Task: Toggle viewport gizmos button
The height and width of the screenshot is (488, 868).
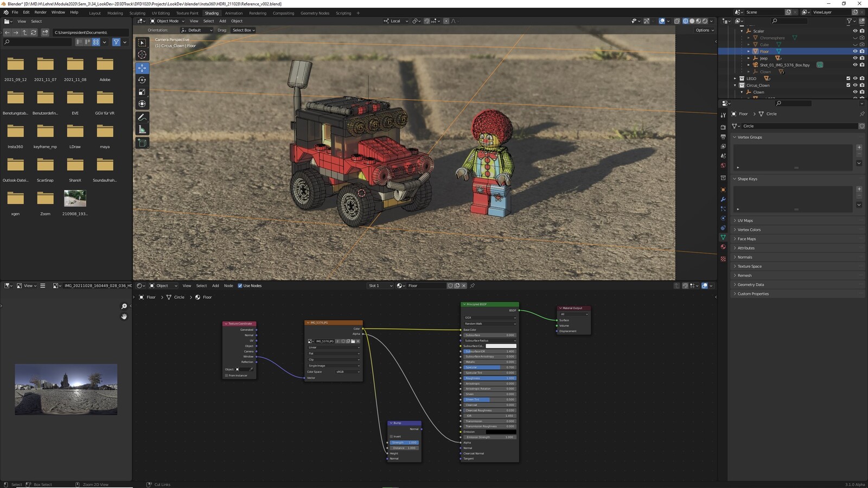Action: (647, 21)
